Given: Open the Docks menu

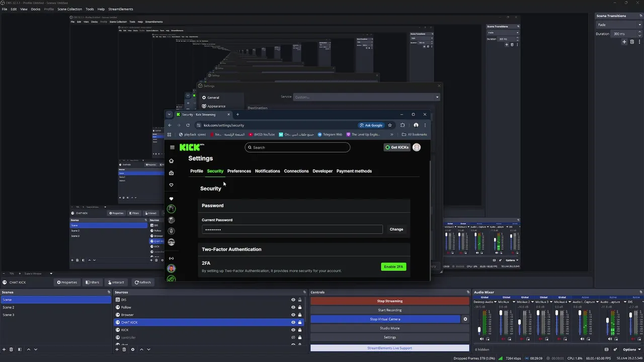Looking at the screenshot, I should 36,9.
